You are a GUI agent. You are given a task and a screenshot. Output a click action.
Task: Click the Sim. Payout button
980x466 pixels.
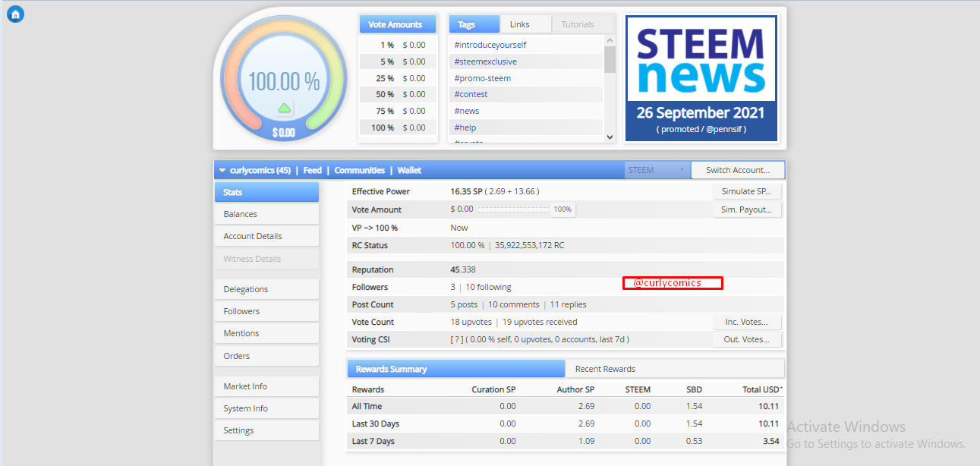(746, 209)
